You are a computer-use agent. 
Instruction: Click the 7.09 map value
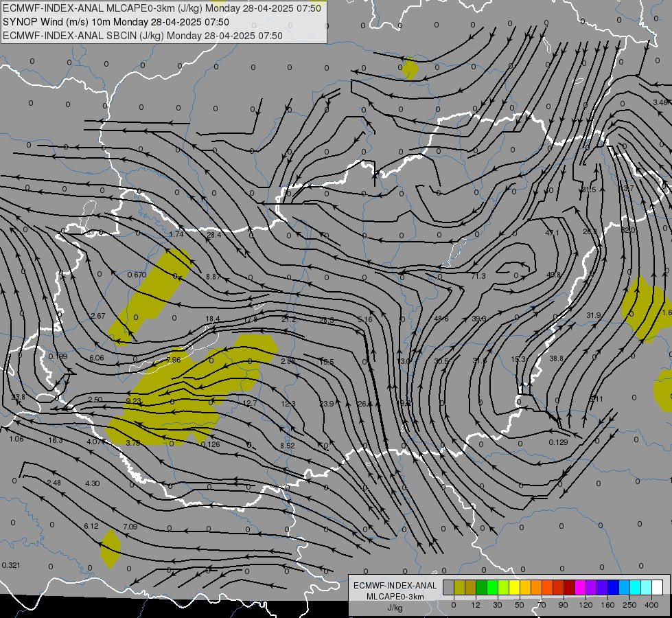point(130,526)
